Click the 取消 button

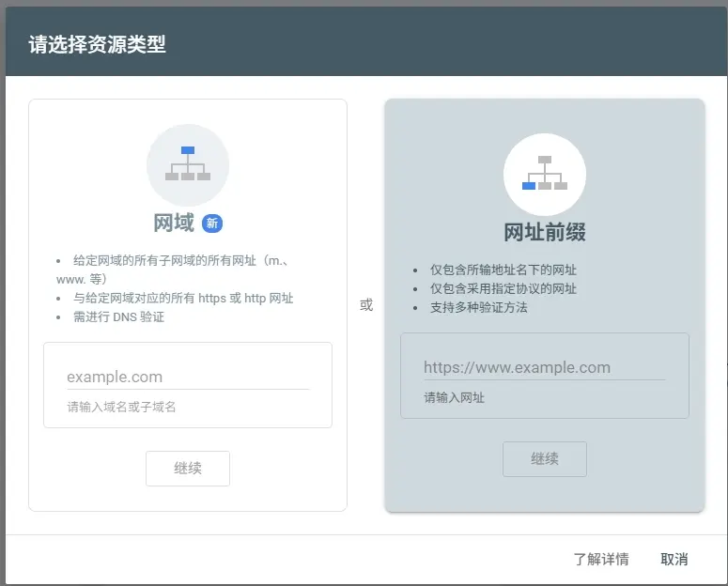pos(674,559)
